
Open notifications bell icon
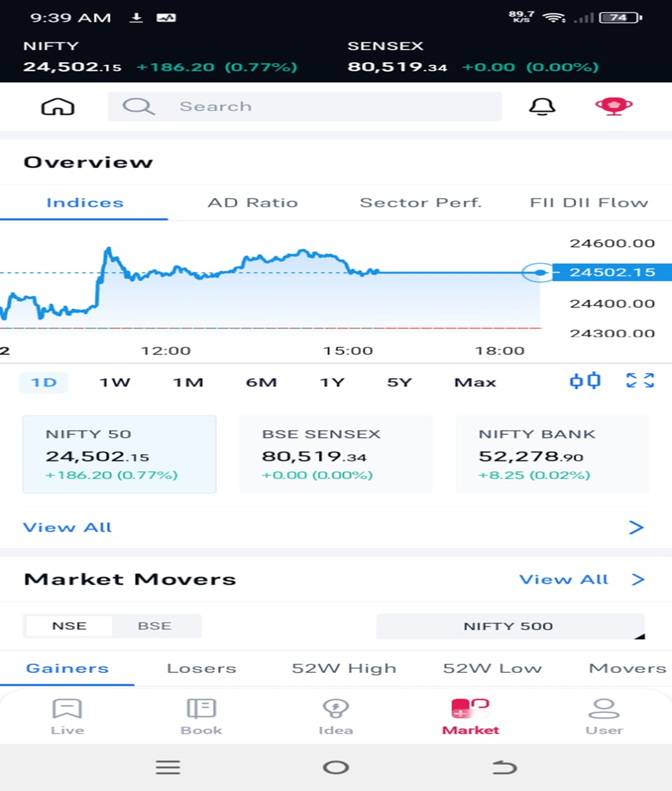542,107
